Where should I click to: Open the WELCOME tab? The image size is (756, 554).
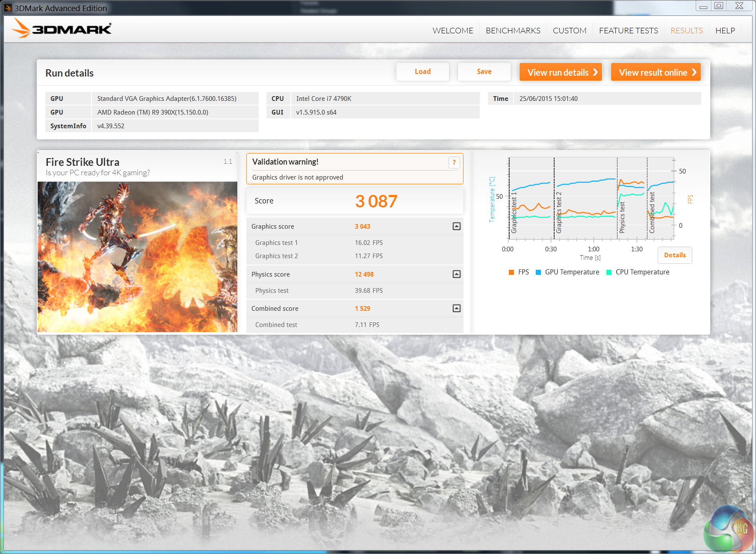coord(452,30)
